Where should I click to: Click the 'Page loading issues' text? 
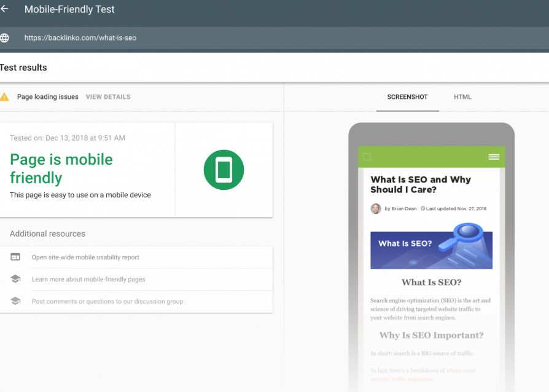tap(48, 96)
